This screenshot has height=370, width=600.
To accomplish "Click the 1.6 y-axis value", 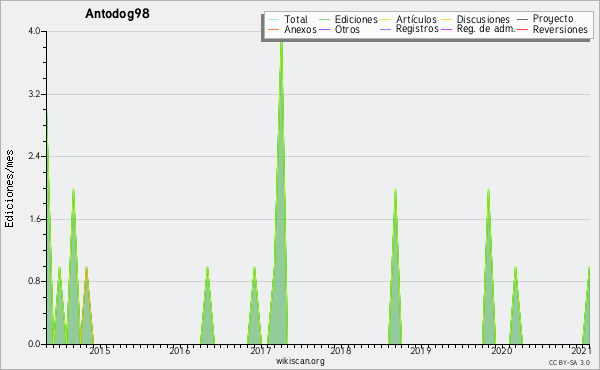I will 34,219.
